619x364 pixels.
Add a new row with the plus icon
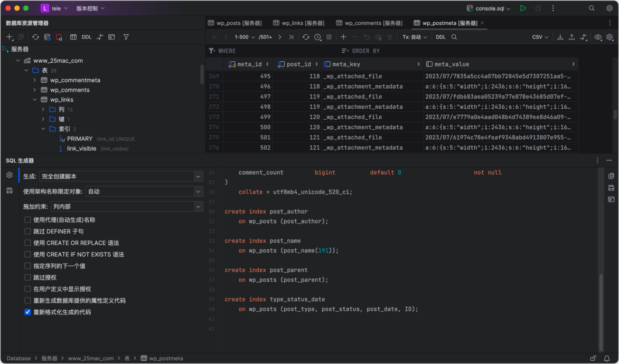click(343, 37)
